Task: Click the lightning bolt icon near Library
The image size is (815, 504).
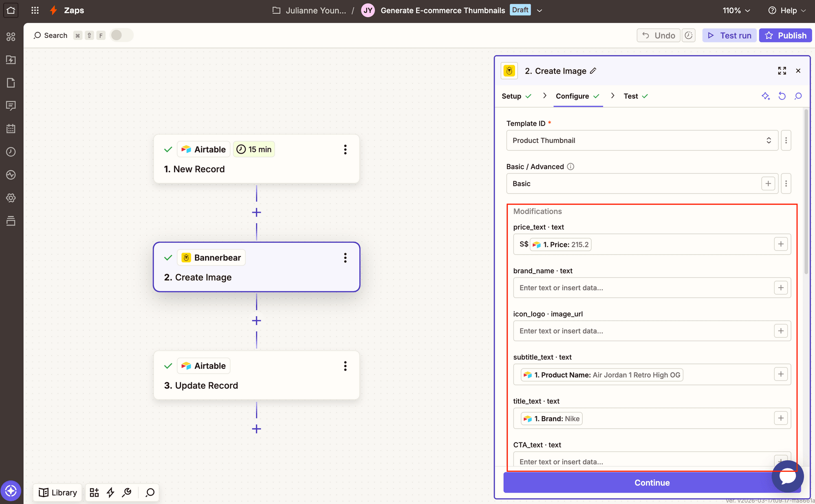Action: point(110,492)
